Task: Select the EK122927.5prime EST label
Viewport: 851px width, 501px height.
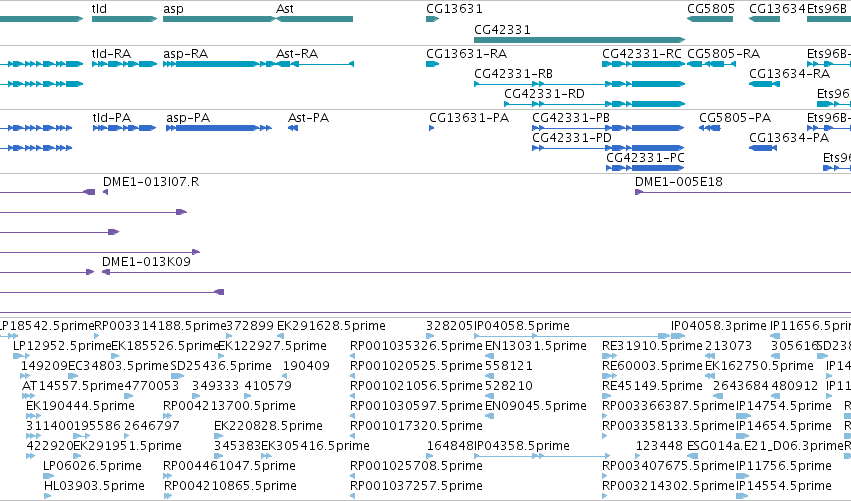Action: [x=272, y=346]
